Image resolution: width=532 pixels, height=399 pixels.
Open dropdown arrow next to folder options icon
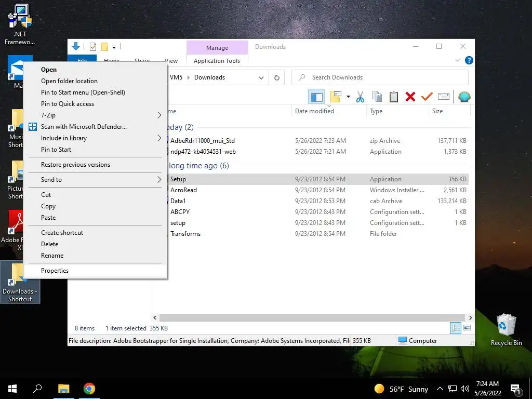pos(348,97)
